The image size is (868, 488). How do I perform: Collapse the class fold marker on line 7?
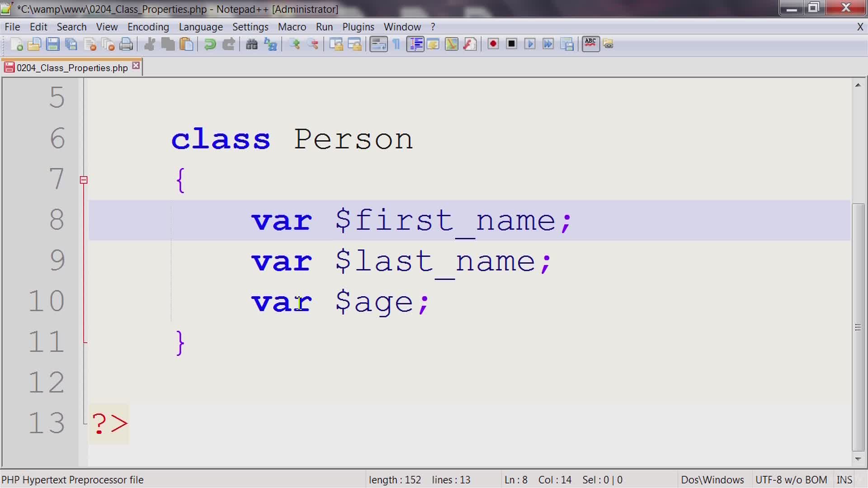(x=84, y=180)
